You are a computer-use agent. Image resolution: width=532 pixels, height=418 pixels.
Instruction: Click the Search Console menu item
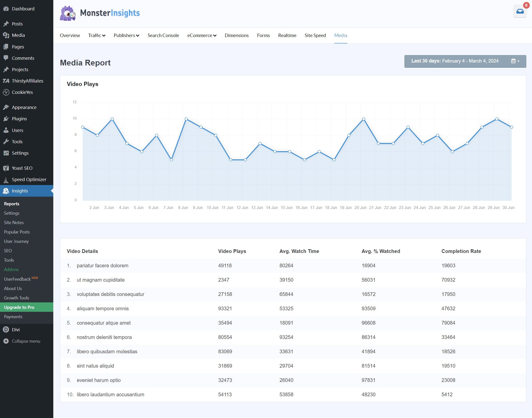[163, 35]
